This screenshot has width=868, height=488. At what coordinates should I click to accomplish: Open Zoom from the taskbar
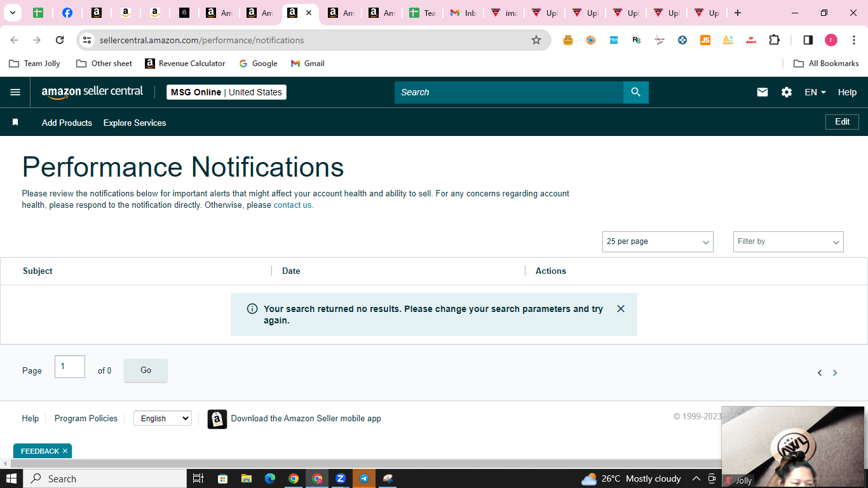tap(341, 478)
